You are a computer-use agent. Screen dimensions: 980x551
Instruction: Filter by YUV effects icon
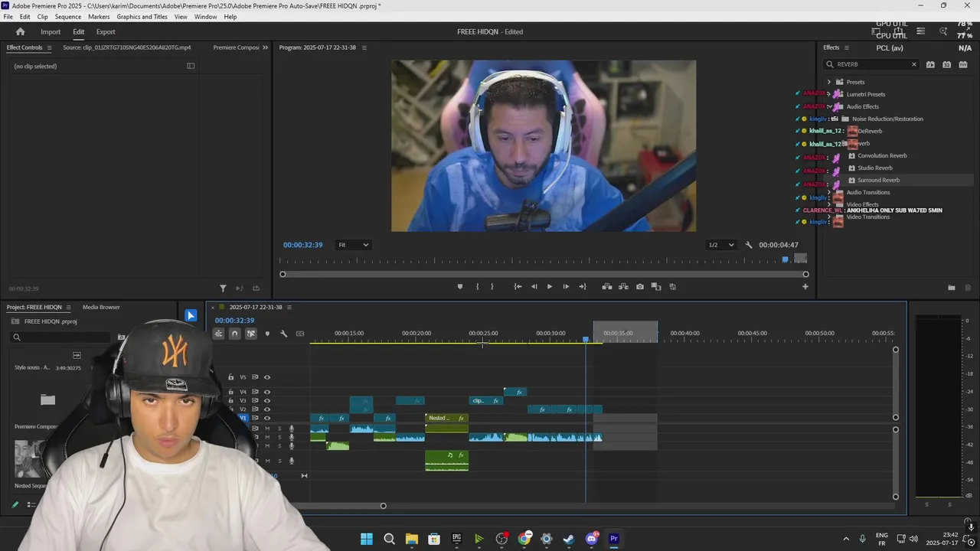(x=963, y=64)
